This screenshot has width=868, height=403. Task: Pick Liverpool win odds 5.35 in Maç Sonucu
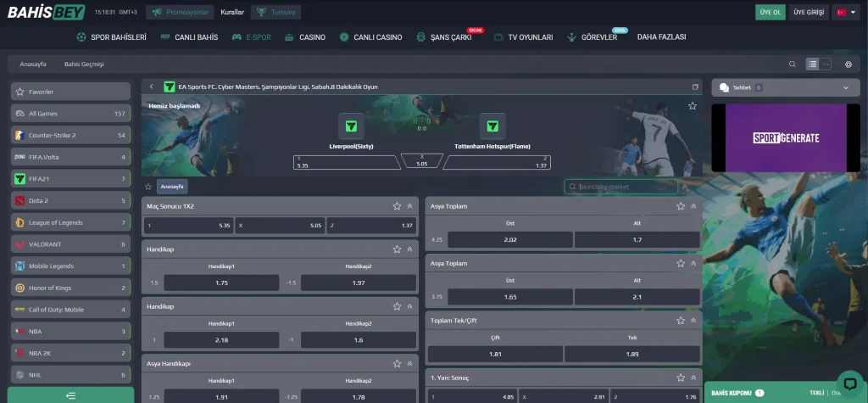(188, 226)
